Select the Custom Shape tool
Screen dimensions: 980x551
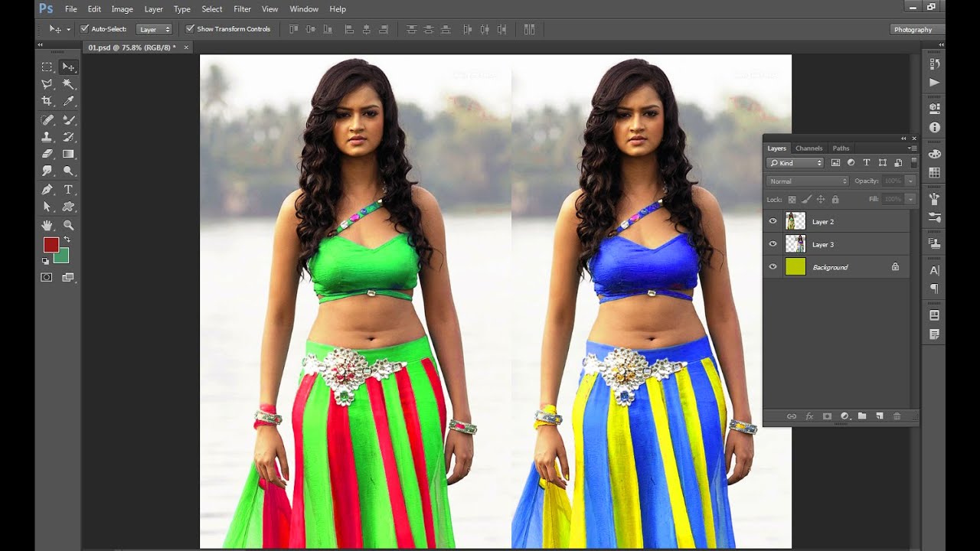[x=68, y=207]
